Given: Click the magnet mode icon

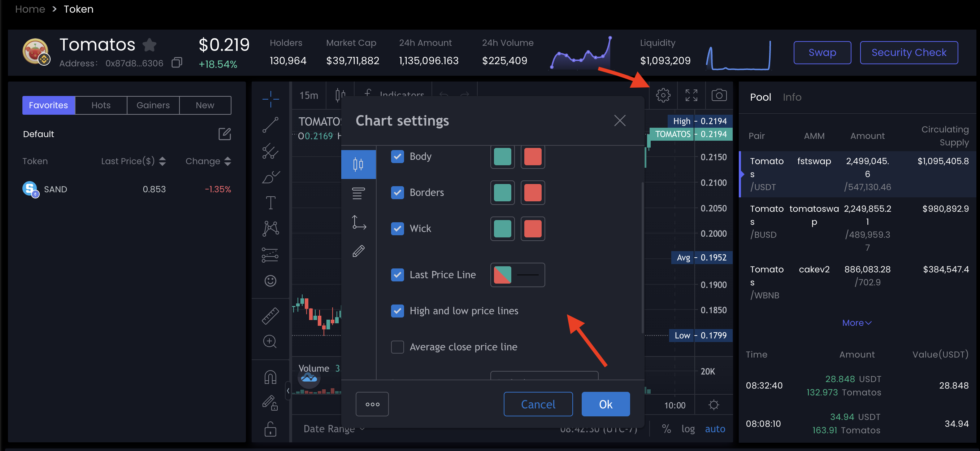Looking at the screenshot, I should click(x=270, y=377).
